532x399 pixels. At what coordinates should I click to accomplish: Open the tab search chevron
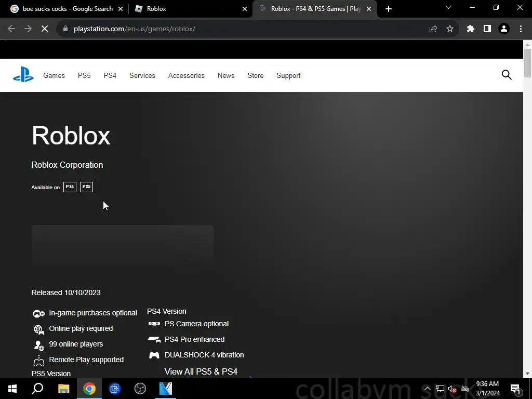(x=448, y=7)
